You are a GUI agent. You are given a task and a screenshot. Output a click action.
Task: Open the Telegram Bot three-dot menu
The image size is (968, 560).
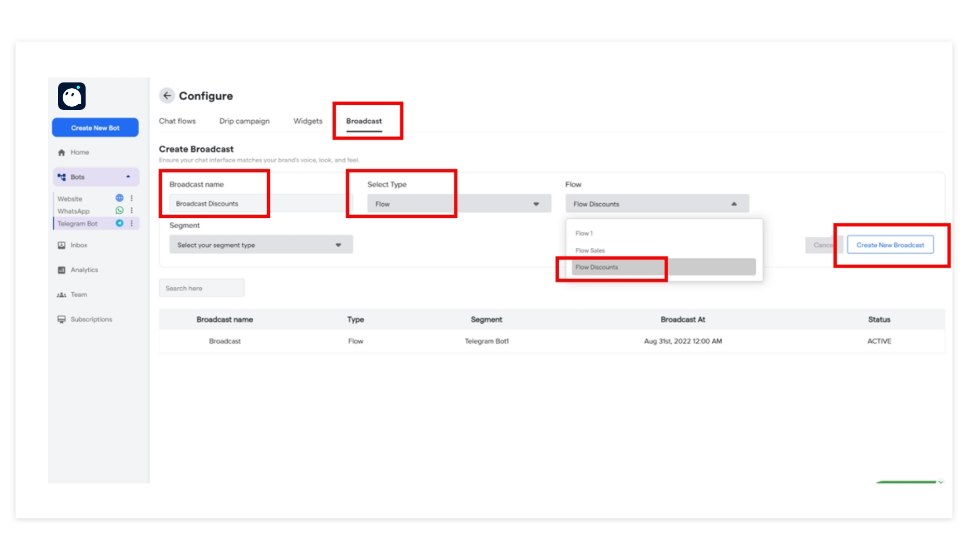point(132,223)
